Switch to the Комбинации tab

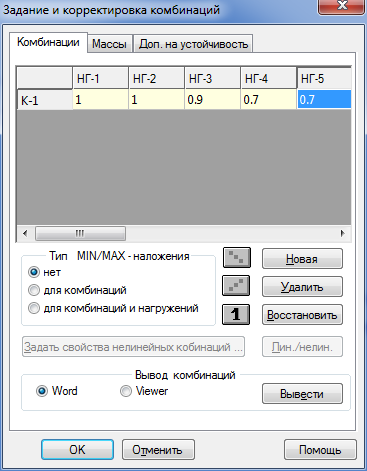(x=48, y=42)
